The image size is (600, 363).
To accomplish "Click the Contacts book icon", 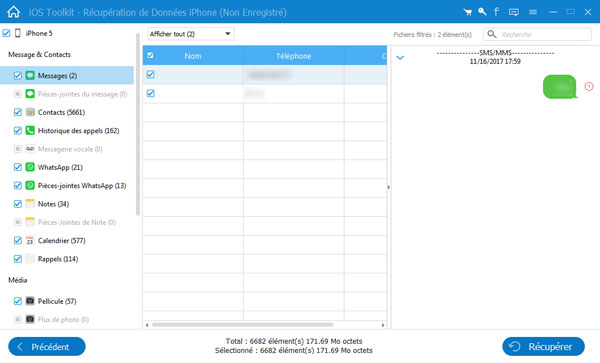I will click(x=30, y=112).
